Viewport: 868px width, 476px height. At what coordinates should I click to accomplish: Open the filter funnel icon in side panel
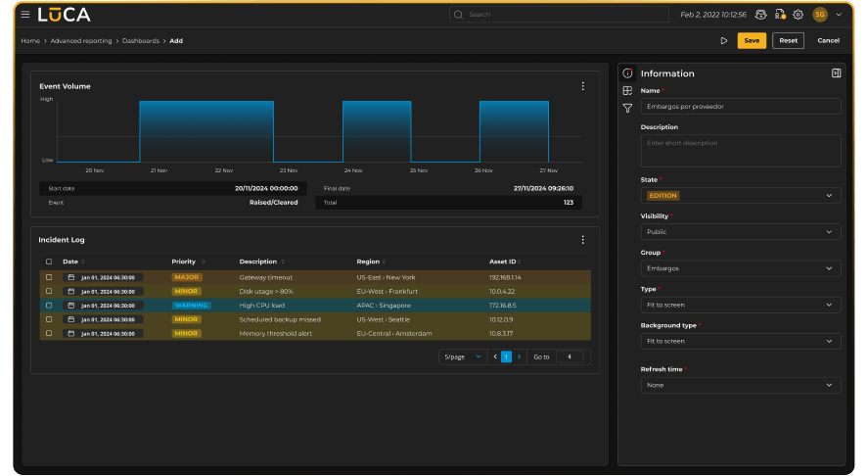tap(627, 108)
